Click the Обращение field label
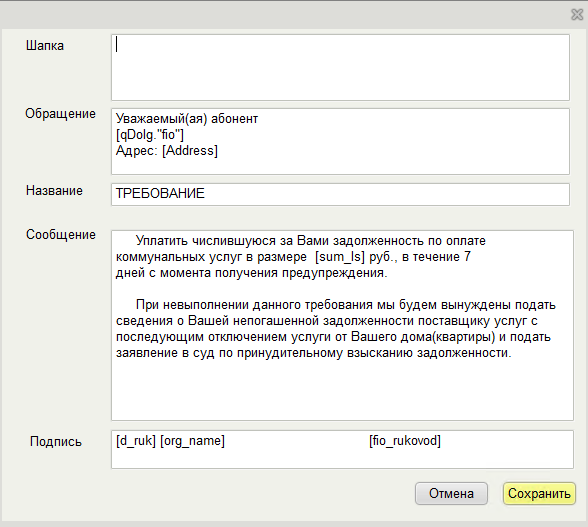The height and width of the screenshot is (527, 588). tap(60, 114)
